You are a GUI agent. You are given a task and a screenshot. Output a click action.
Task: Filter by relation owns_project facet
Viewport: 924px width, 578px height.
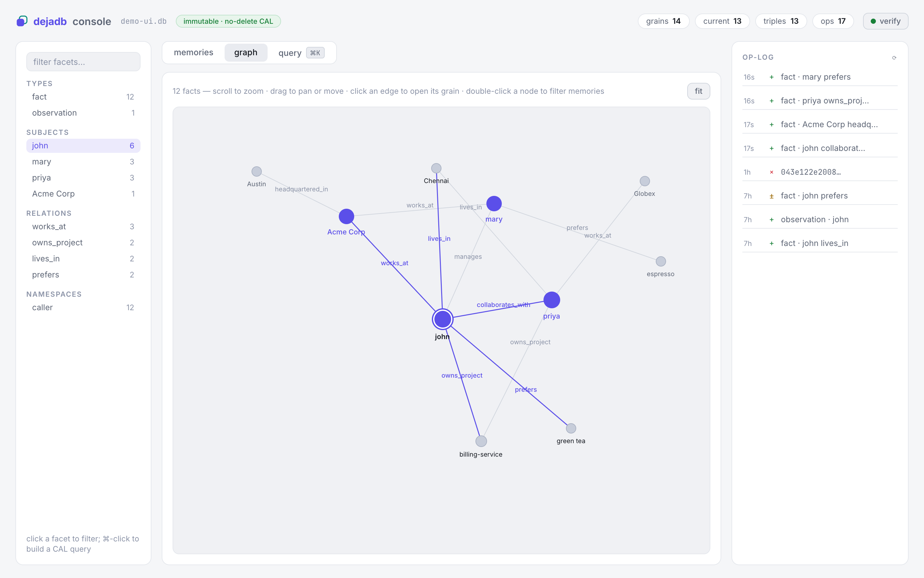[83, 243]
